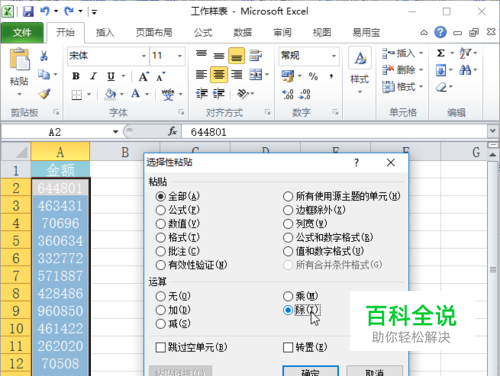Switch to the 数据 tab
This screenshot has height=376, width=500.
click(242, 33)
